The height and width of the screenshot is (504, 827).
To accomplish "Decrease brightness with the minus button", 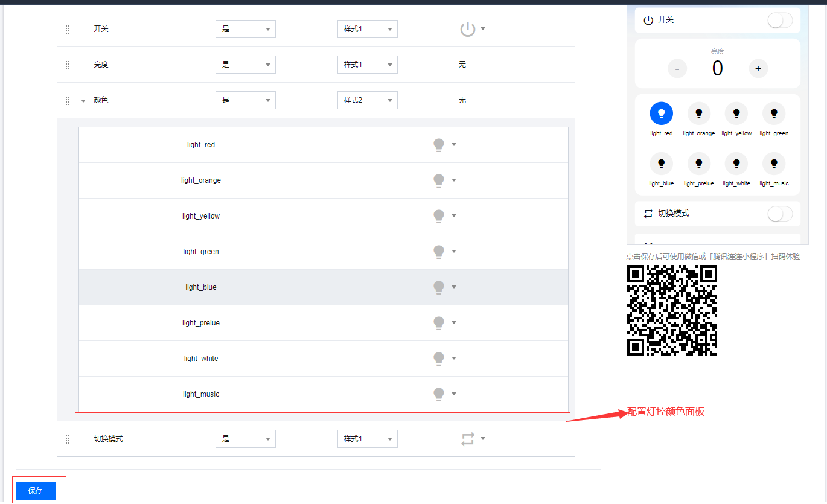I will click(677, 69).
